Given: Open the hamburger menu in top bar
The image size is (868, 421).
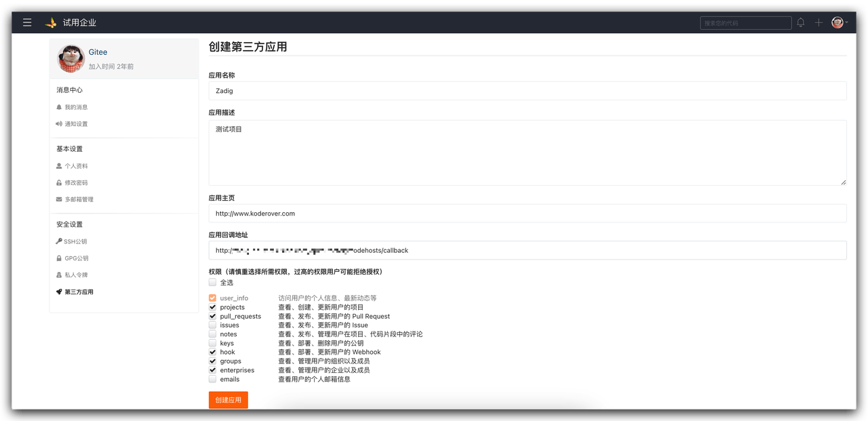Looking at the screenshot, I should click(x=27, y=22).
